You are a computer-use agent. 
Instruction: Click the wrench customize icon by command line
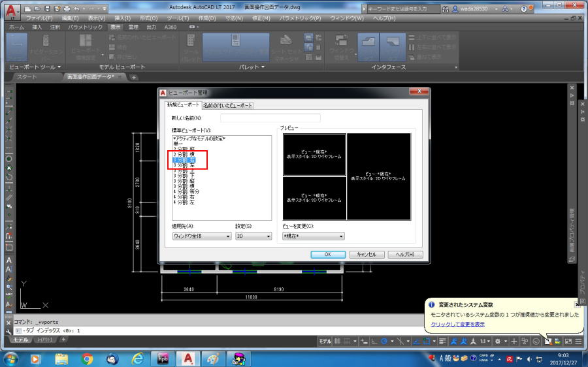[x=8, y=331]
